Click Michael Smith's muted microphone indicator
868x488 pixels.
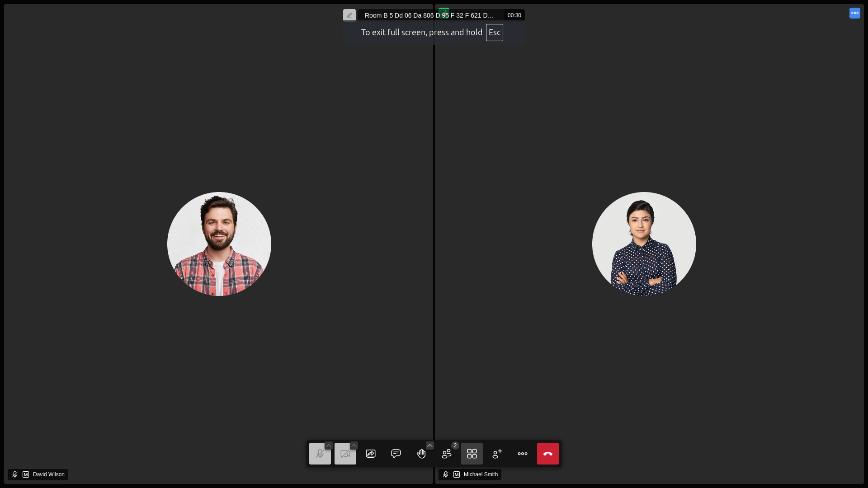click(x=446, y=474)
